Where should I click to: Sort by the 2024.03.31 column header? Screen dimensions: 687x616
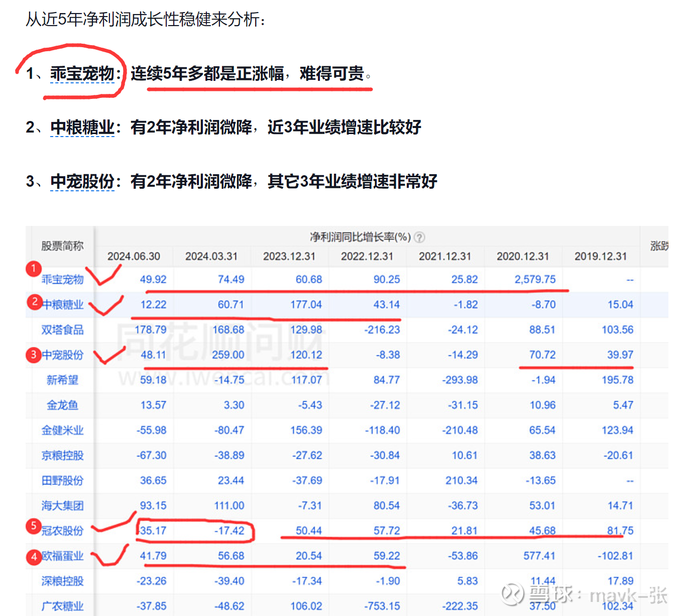coord(211,256)
